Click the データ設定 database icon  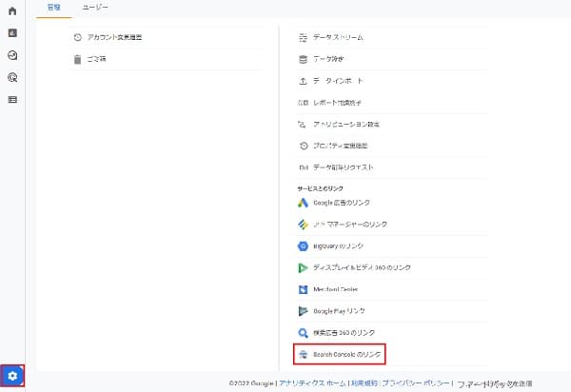pos(303,59)
